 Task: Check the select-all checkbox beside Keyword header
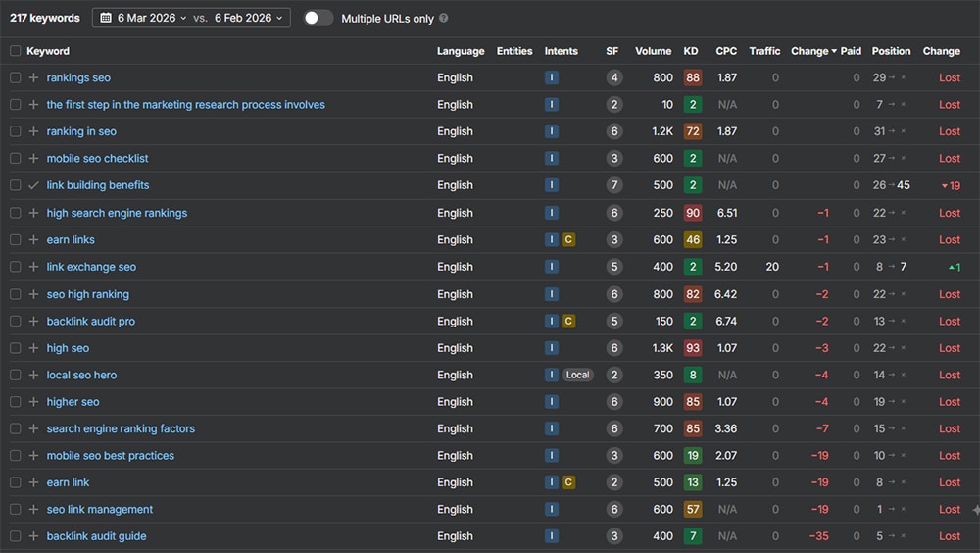point(15,51)
